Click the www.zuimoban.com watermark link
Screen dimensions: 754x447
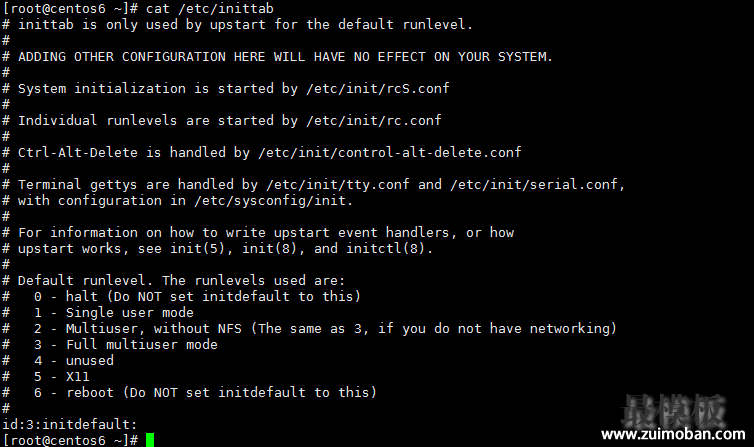(x=673, y=434)
